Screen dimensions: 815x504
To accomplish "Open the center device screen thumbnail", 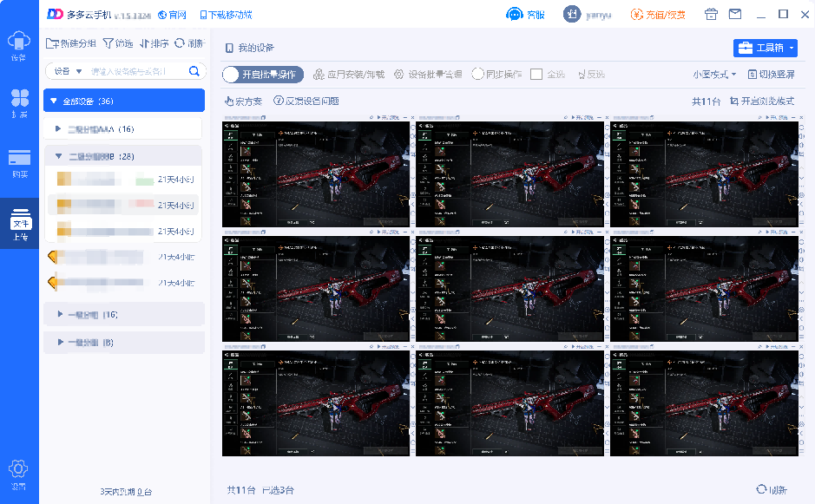I will pos(509,289).
